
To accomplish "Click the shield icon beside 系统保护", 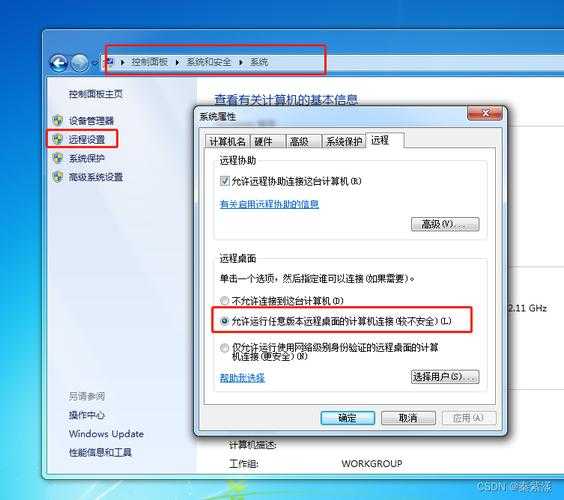I will coord(58,158).
